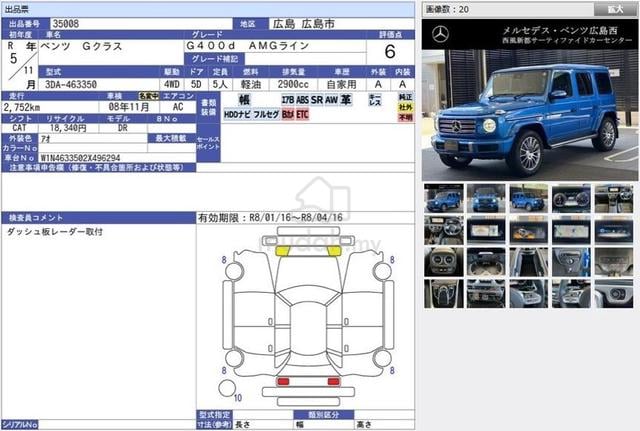
Task: Click the right yellow marker on car diagram
Action: pyautogui.click(x=334, y=251)
